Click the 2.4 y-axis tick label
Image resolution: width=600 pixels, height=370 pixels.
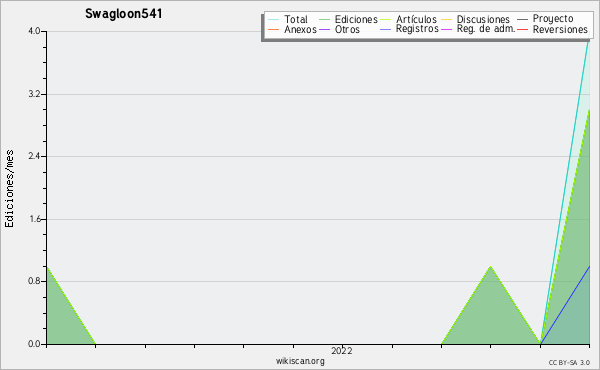(x=34, y=156)
